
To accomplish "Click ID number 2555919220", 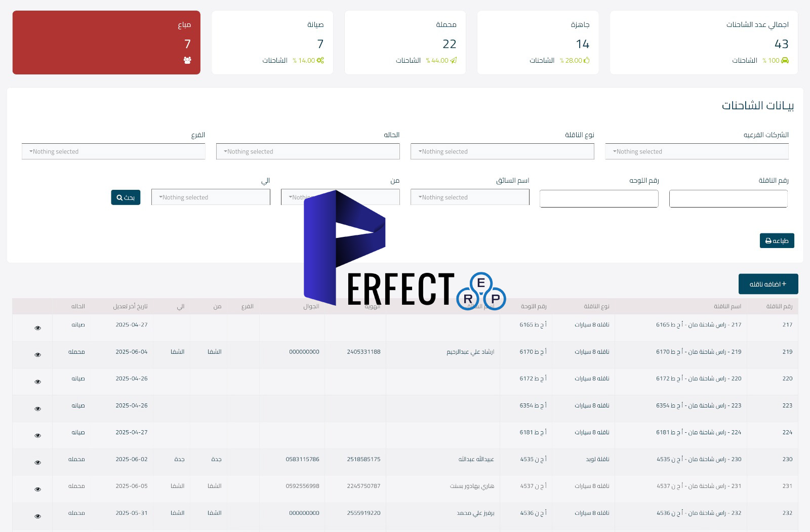I will (363, 513).
